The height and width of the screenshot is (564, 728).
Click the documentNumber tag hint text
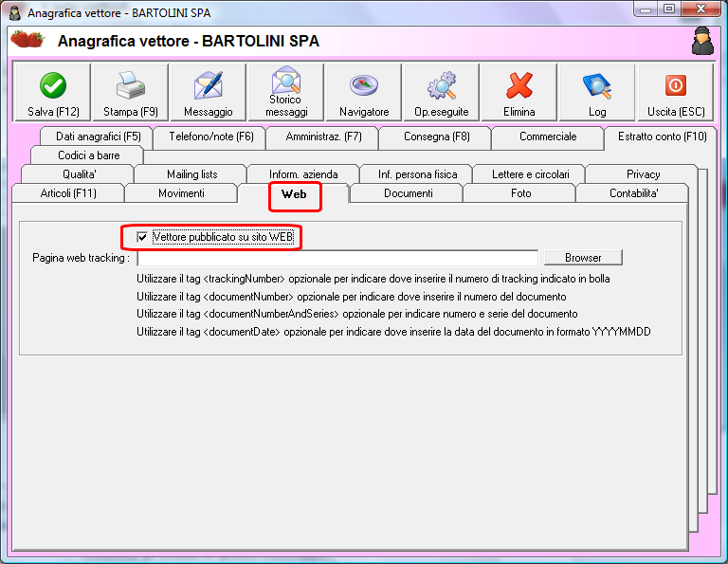[351, 297]
